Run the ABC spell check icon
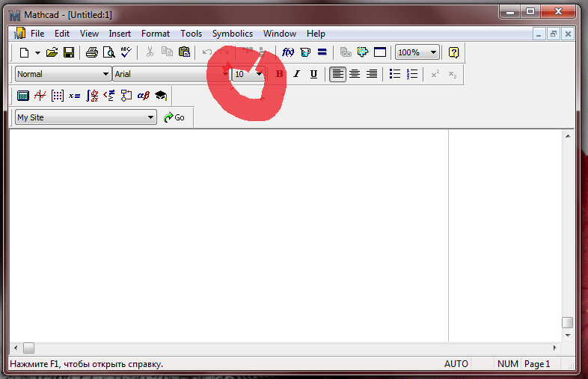Image resolution: width=588 pixels, height=379 pixels. pyautogui.click(x=126, y=52)
